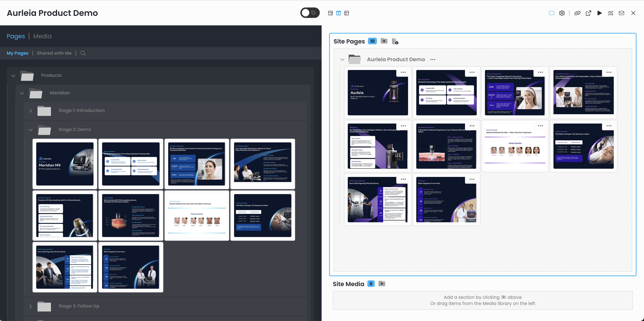
Task: Select the first layout view icon
Action: point(330,13)
